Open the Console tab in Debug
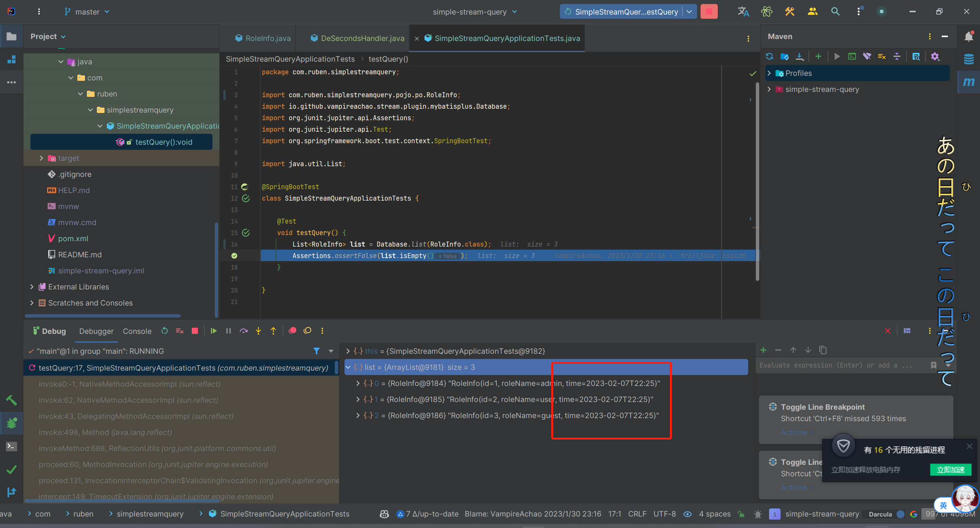 137,331
